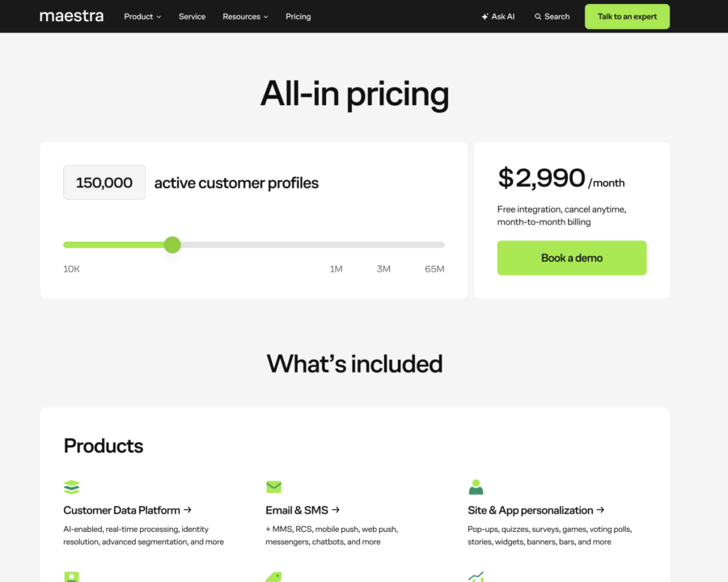Click the 1M mark on the profile slider
This screenshot has width=728, height=582.
click(x=336, y=268)
